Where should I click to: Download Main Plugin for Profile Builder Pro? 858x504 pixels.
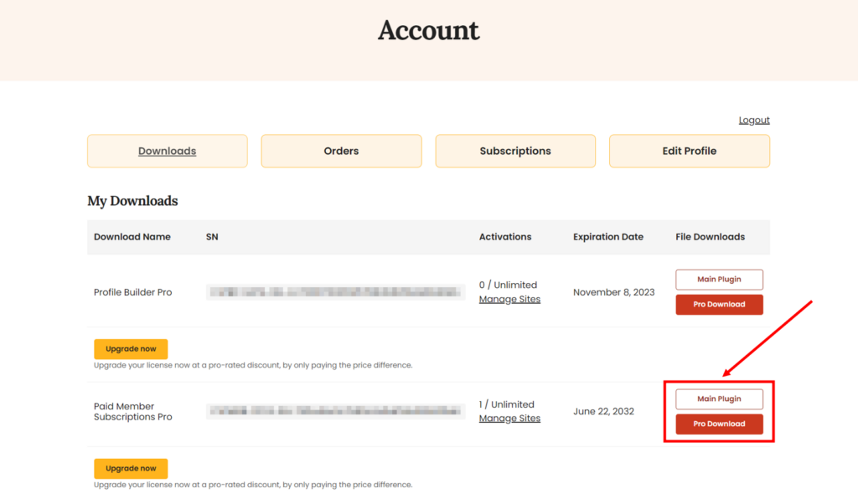coord(719,280)
